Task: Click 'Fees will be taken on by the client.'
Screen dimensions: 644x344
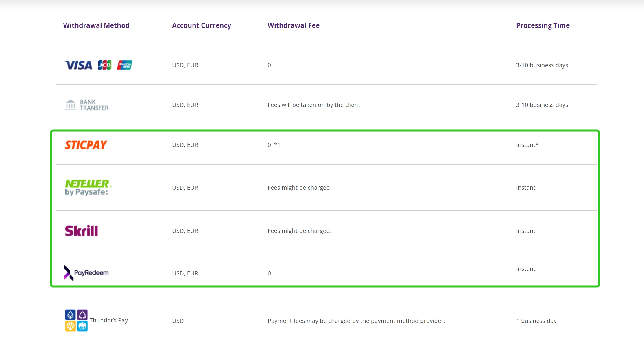Action: coord(315,105)
